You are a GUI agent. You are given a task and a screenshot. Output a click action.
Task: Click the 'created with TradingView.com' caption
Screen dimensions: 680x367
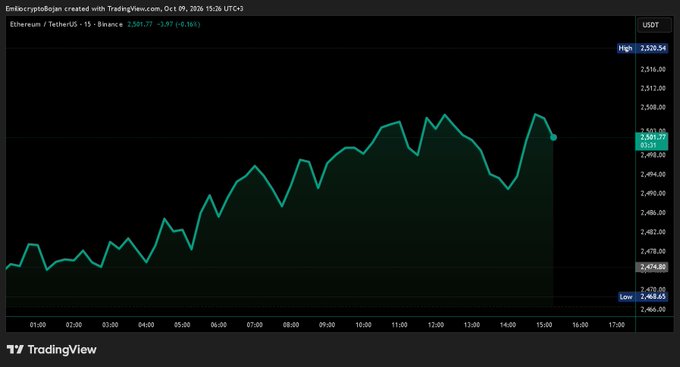(112, 9)
